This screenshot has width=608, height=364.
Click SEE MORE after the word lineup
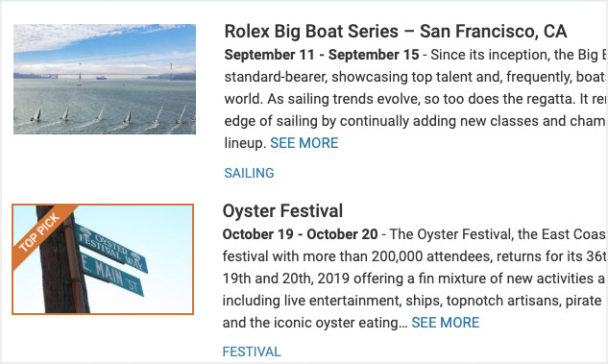[x=304, y=143]
